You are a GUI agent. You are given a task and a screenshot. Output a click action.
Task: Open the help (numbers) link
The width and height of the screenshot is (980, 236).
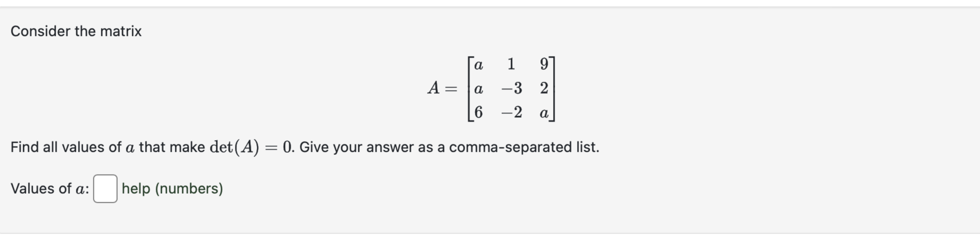pyautogui.click(x=172, y=188)
